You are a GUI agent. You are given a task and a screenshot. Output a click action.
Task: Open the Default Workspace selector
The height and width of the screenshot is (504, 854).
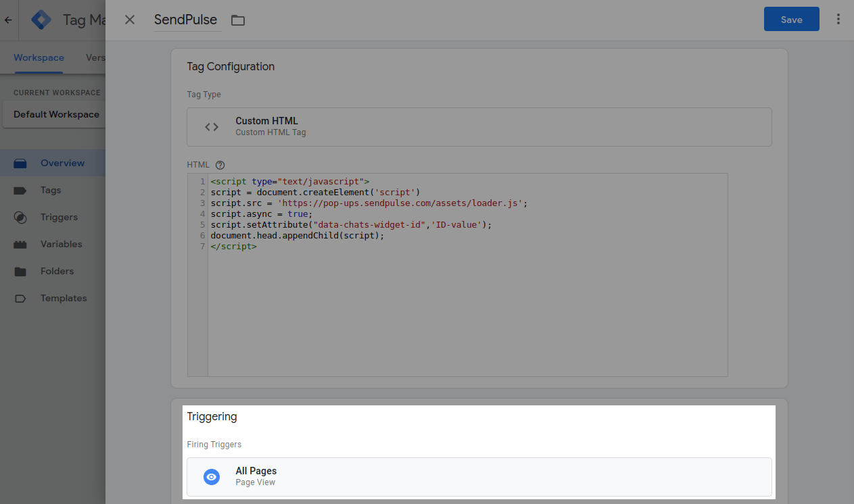56,115
